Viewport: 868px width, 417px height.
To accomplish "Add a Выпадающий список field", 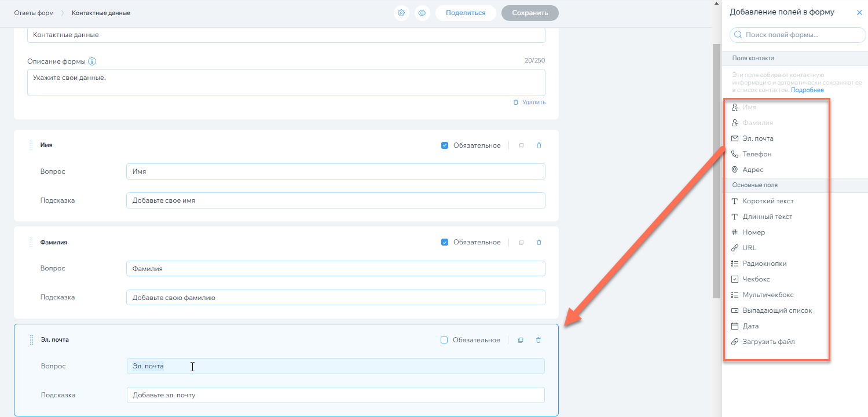I will pos(777,310).
